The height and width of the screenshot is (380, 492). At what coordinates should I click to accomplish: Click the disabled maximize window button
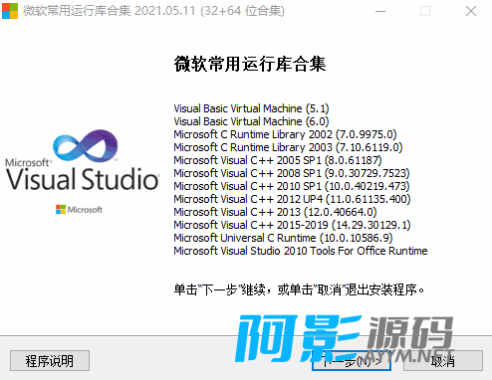[425, 11]
